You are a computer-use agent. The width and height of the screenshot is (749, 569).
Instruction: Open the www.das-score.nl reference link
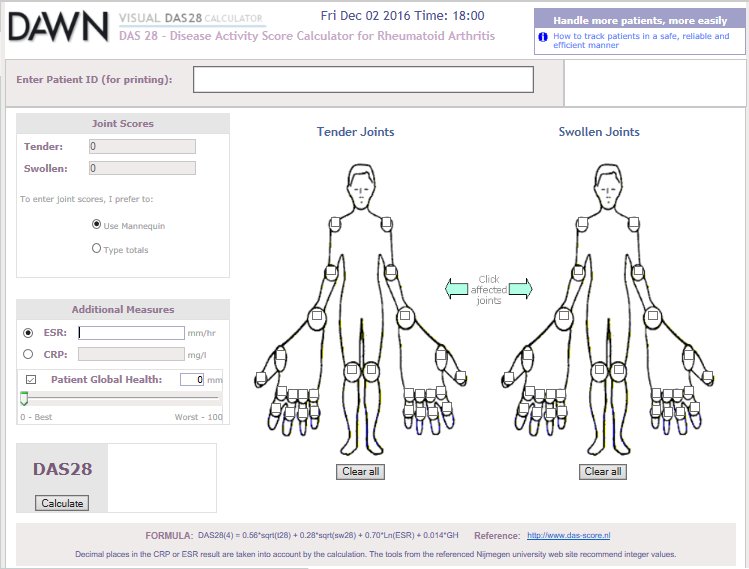pyautogui.click(x=568, y=536)
